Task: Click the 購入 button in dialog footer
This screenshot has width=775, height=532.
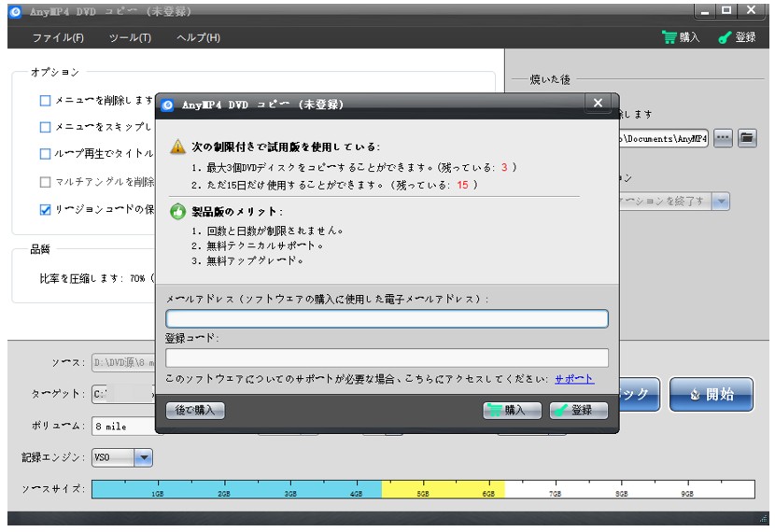Action: (512, 411)
